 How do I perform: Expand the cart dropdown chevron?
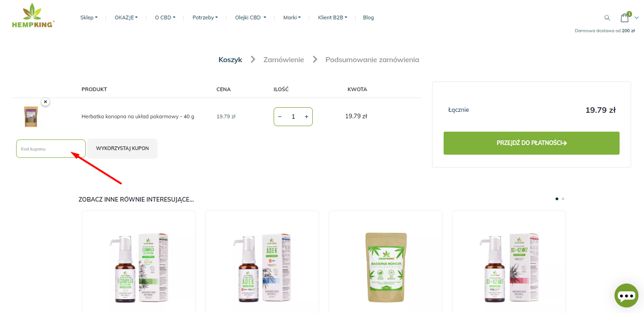pyautogui.click(x=637, y=18)
